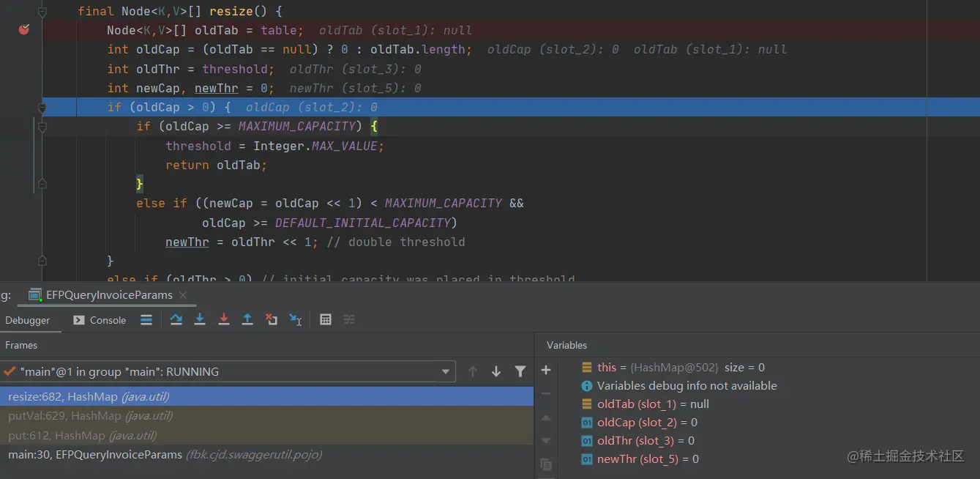Open the Evaluate Expression calculator icon

point(326,319)
